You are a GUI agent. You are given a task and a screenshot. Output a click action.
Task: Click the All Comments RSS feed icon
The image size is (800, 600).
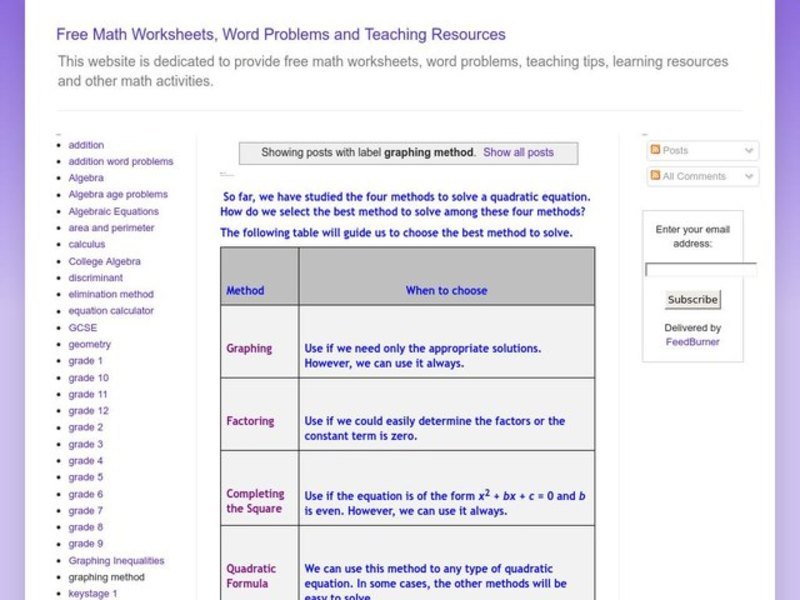click(656, 176)
